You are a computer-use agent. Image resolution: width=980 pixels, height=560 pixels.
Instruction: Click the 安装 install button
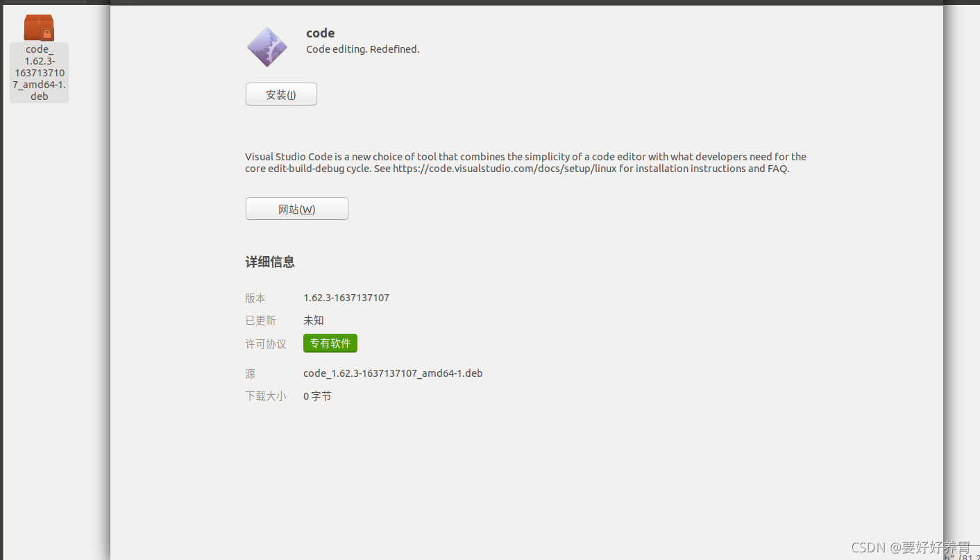pyautogui.click(x=281, y=94)
